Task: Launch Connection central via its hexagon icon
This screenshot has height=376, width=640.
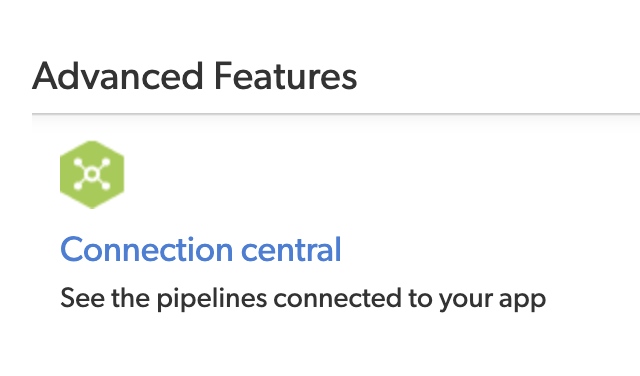Action: 92,175
